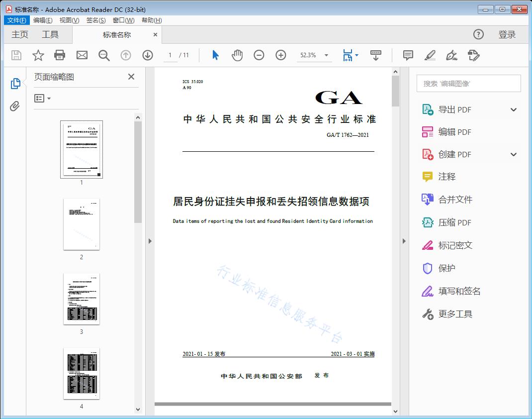Bookmark file with star icon
The height and width of the screenshot is (419, 532).
click(x=38, y=55)
